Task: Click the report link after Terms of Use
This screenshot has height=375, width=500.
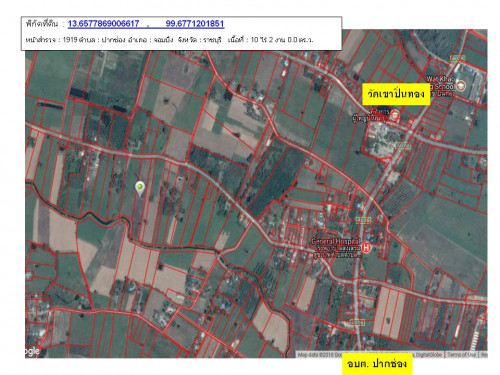Action: pos(484,355)
